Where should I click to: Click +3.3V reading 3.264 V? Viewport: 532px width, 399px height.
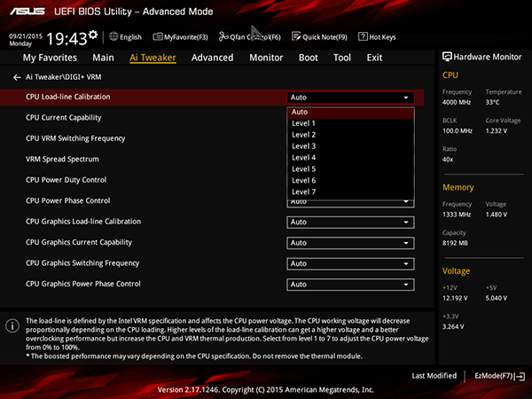(x=453, y=326)
